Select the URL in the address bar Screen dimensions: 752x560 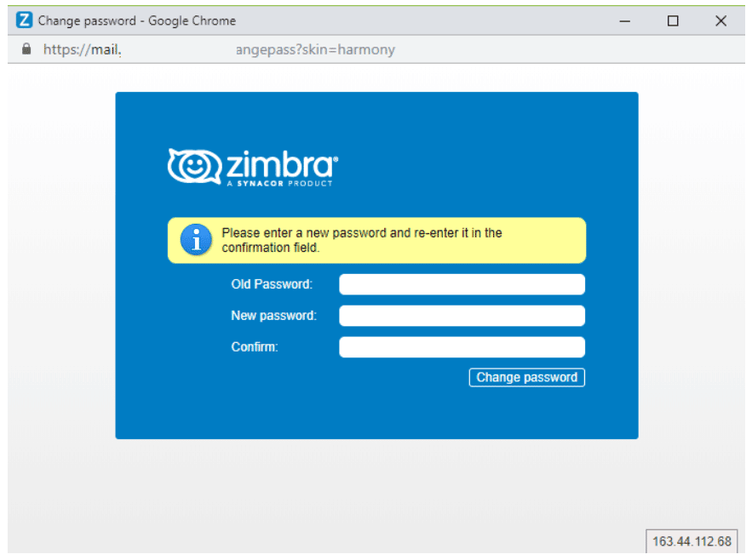(x=219, y=49)
